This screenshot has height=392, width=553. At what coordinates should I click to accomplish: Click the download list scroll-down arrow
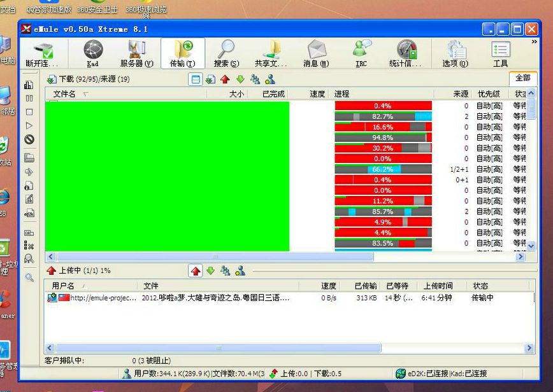point(531,246)
